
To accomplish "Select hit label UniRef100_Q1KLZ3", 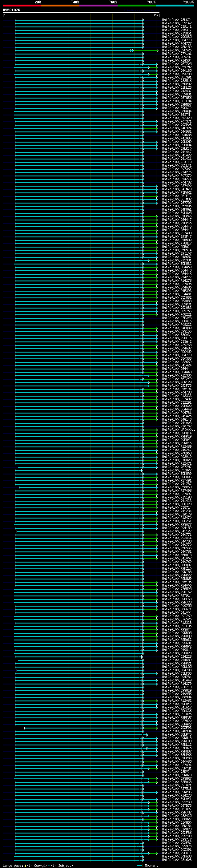I will (x=176, y=88).
